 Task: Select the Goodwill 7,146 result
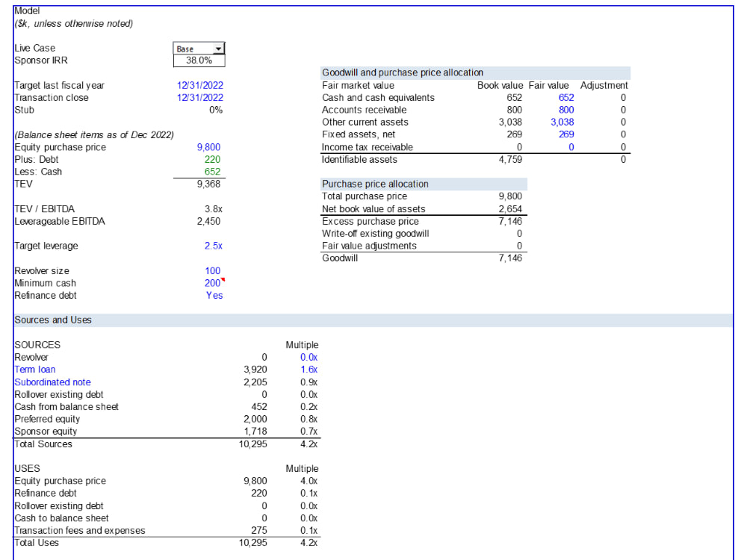click(510, 258)
